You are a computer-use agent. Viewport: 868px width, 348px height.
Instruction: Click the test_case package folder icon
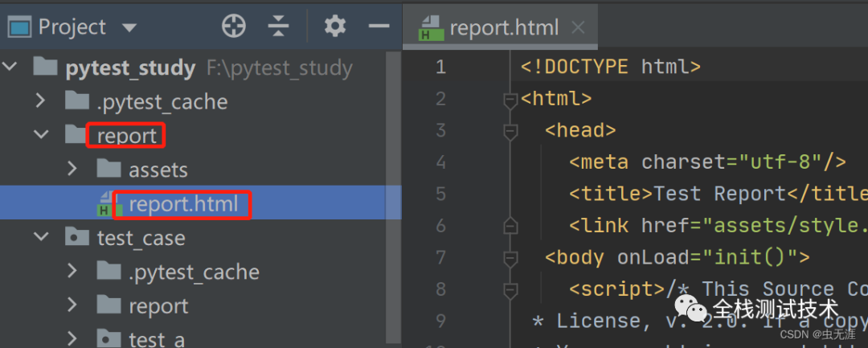pos(77,237)
